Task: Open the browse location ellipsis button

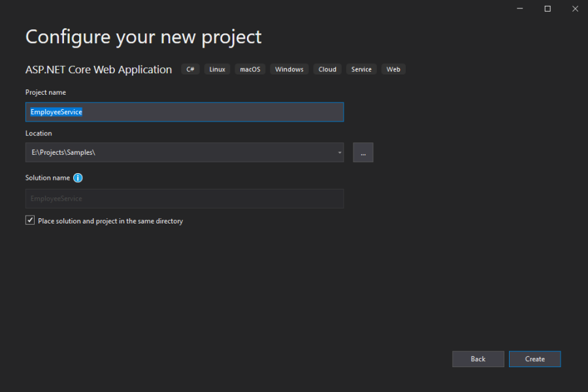Action: pos(363,152)
